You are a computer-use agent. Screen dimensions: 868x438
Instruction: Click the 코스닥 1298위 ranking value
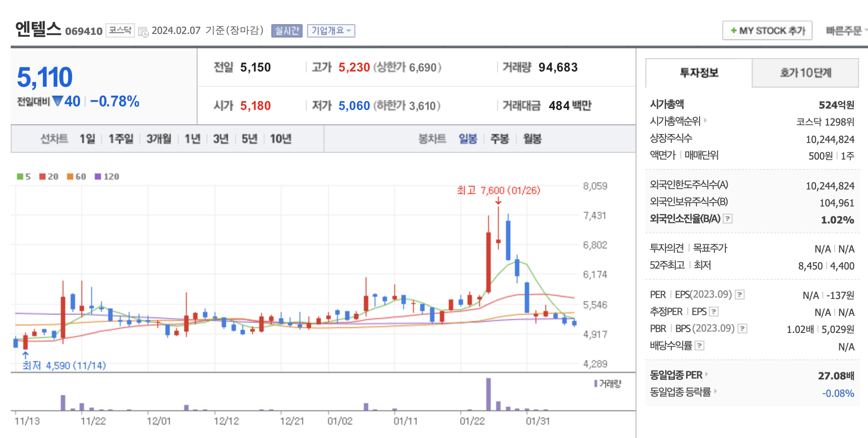point(825,122)
